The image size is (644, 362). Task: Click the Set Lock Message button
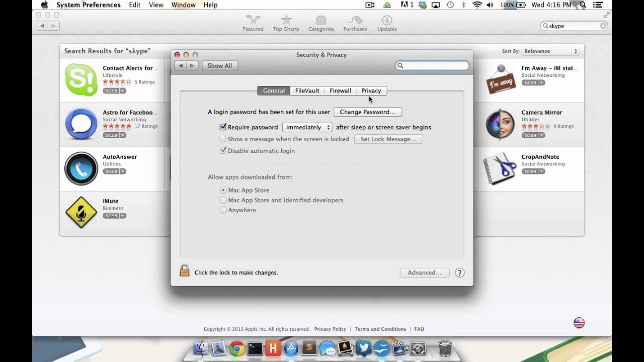[x=388, y=139]
